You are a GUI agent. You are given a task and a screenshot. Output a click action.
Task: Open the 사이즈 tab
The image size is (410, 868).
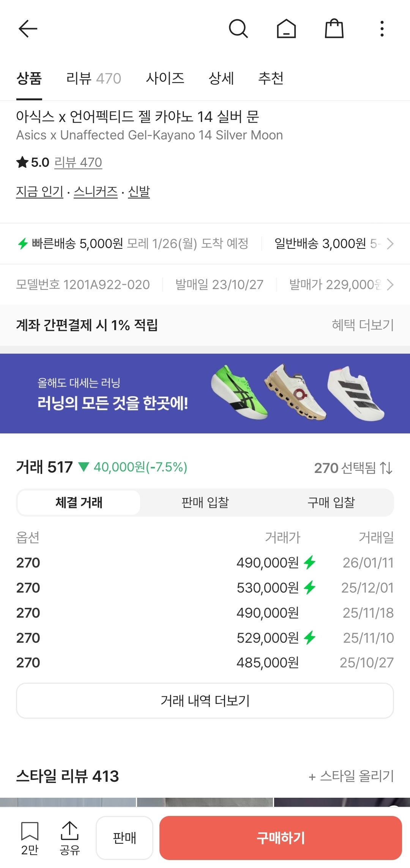click(x=165, y=78)
